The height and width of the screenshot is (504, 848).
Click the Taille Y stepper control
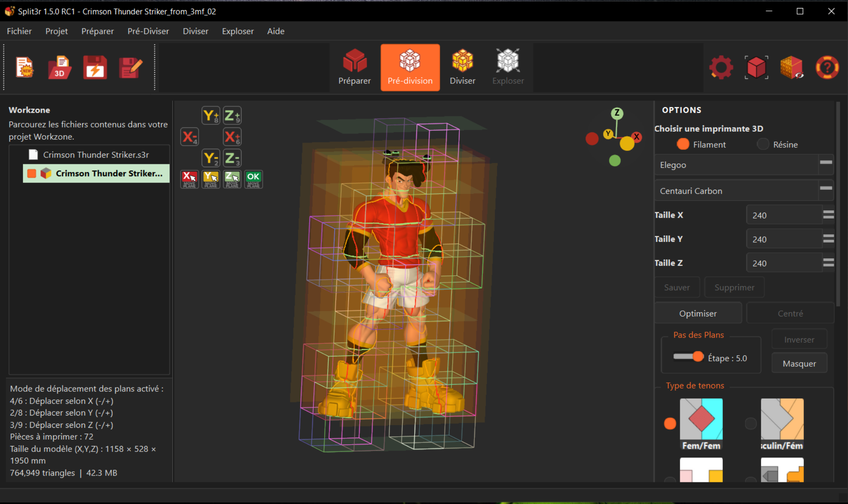[829, 239]
